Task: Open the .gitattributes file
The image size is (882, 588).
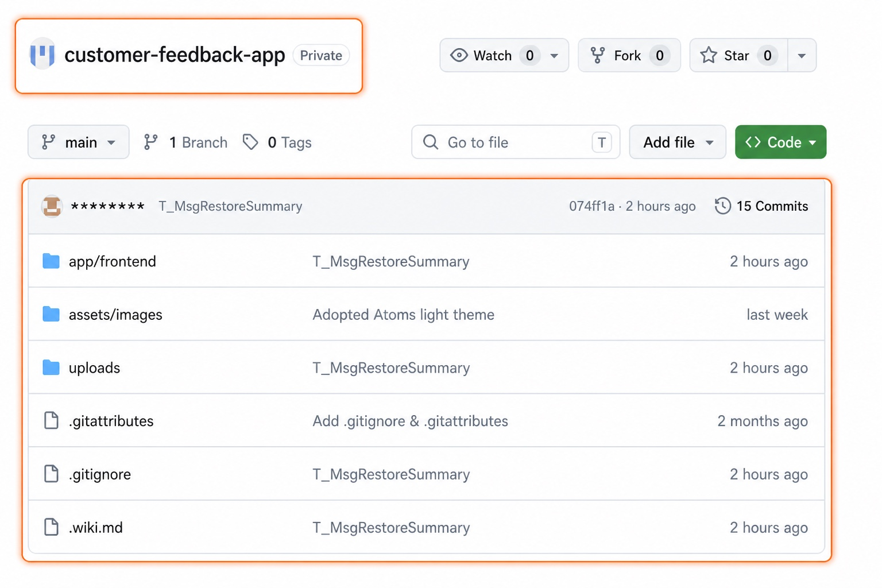Action: click(111, 421)
